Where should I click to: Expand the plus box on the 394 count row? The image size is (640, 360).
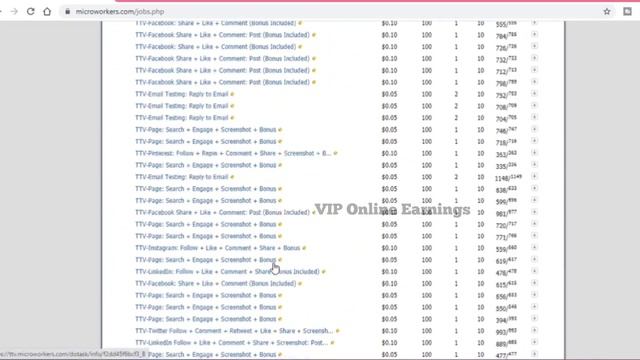click(x=534, y=319)
